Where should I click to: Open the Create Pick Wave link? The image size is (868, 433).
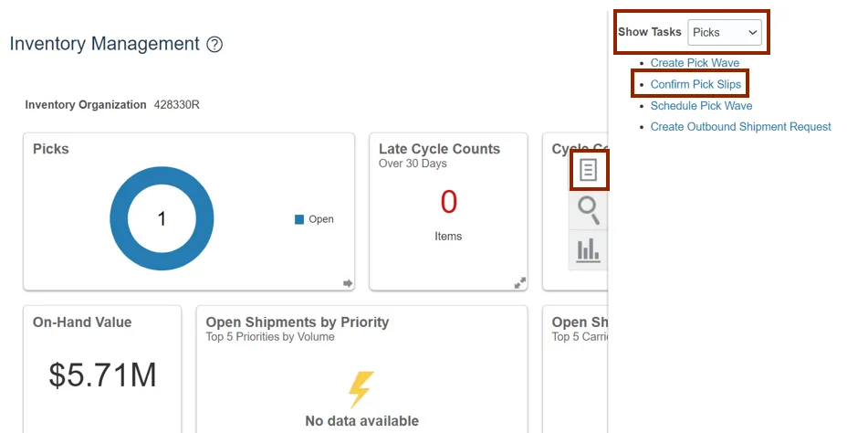tap(695, 63)
